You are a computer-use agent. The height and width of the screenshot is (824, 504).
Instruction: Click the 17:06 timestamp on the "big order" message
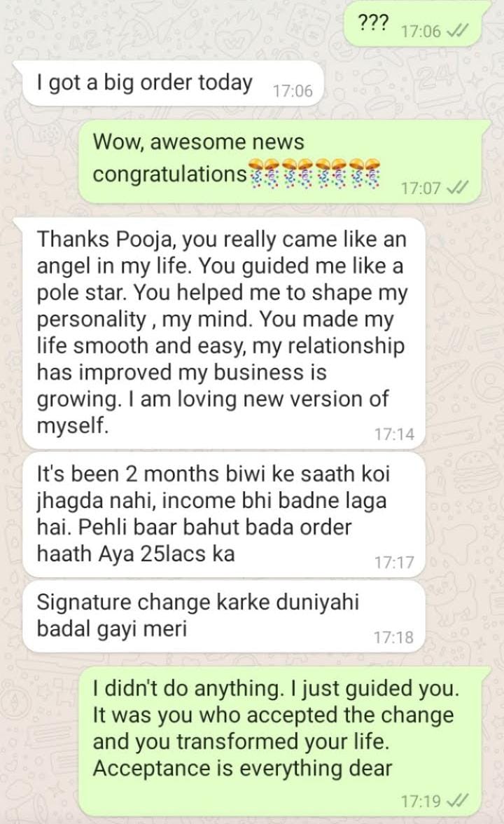click(293, 91)
